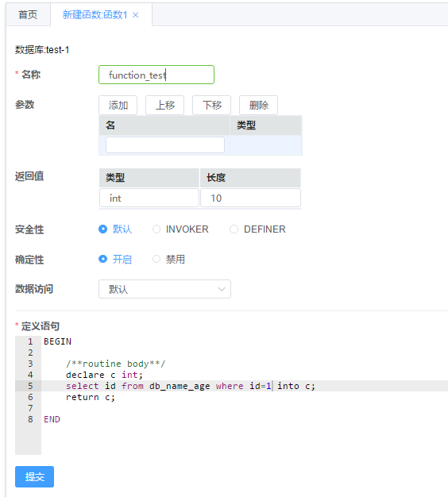Close the 新建函数:函数1 tab
Screen dimensions: 448x497
pos(136,15)
